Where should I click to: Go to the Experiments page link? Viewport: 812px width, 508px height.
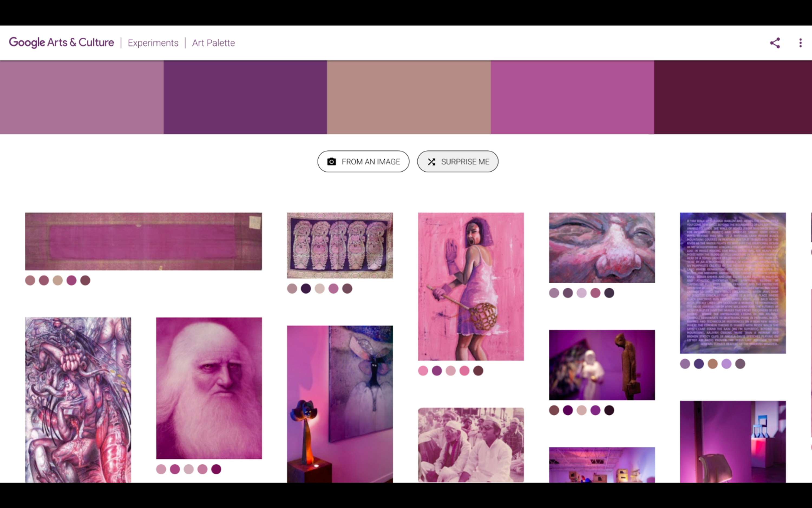tap(153, 43)
